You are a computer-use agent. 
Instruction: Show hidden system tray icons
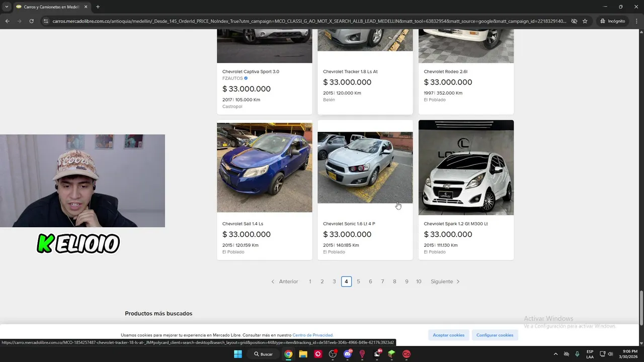555,354
